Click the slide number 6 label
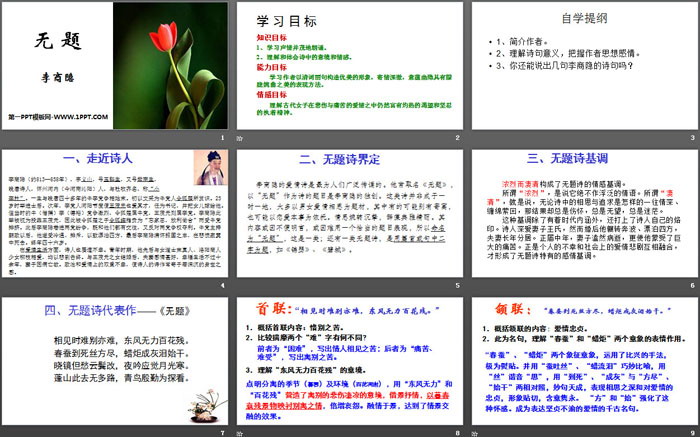Screen dimensions: 700x437 pyautogui.click(x=692, y=286)
